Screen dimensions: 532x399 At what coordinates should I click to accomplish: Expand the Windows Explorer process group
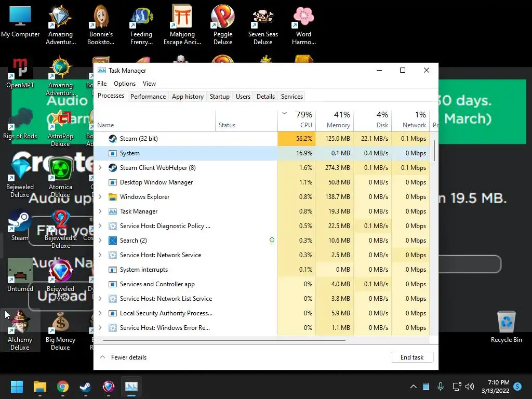tap(100, 197)
